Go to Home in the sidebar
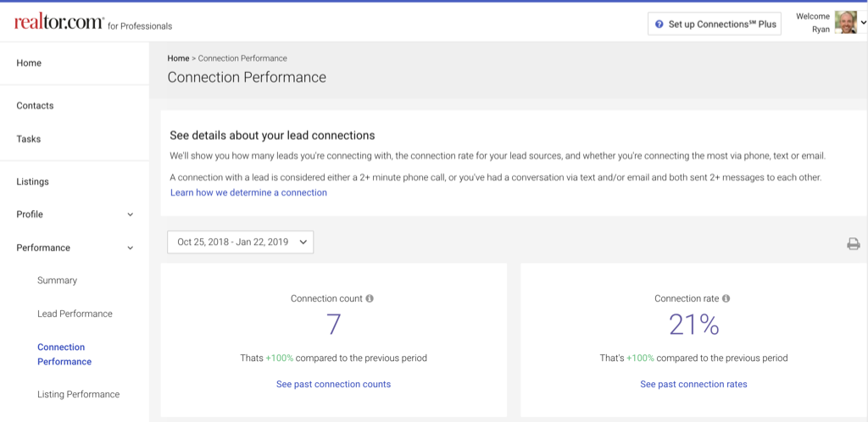This screenshot has height=422, width=868. click(x=29, y=63)
